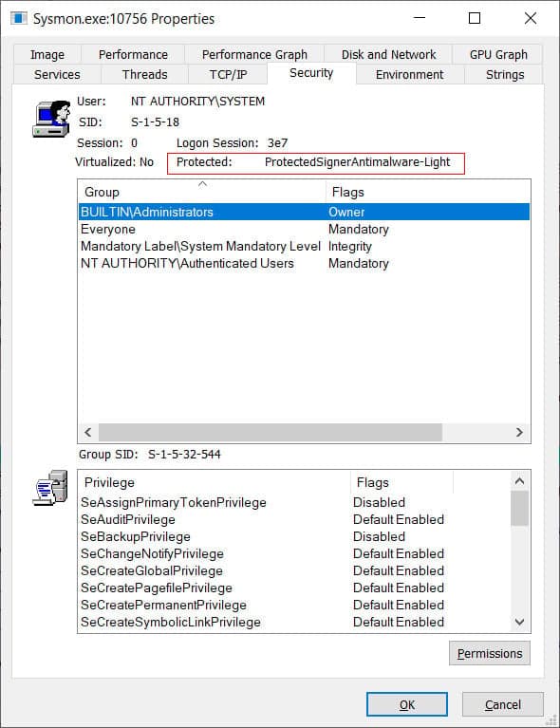Open the Performance Graph tab
Image resolution: width=560 pixels, height=728 pixels.
[254, 55]
